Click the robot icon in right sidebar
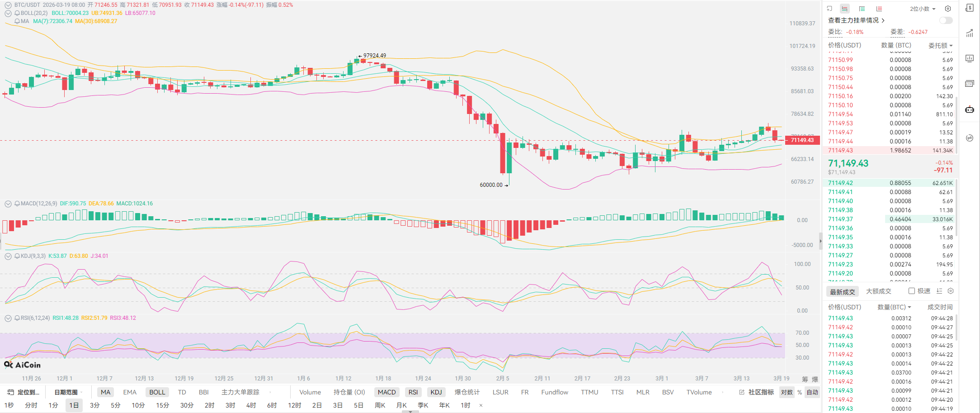This screenshot has width=980, height=413. (x=970, y=109)
